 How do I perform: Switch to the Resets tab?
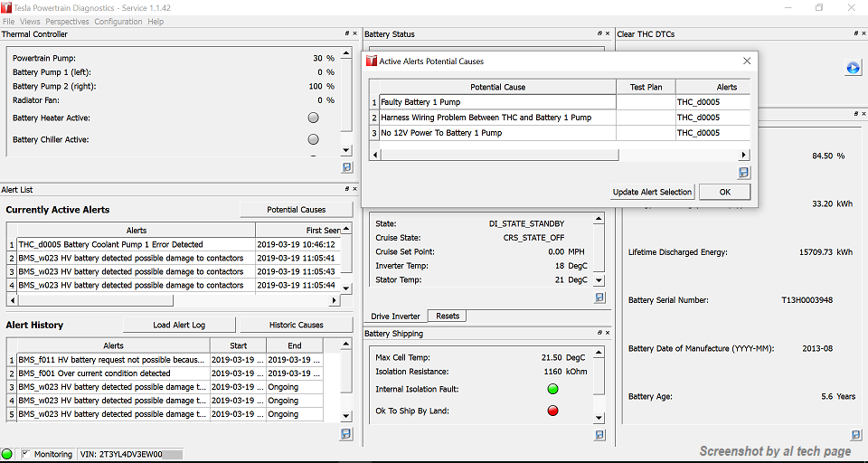coord(448,317)
